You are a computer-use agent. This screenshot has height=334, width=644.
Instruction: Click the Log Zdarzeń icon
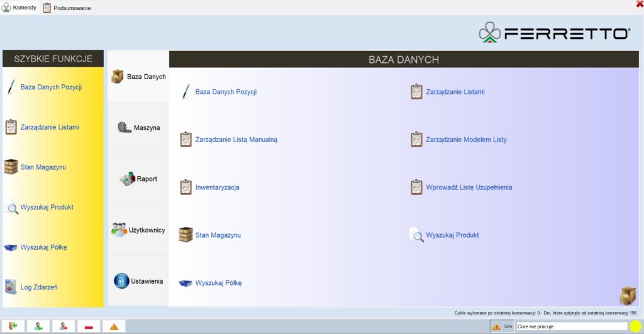pyautogui.click(x=11, y=287)
